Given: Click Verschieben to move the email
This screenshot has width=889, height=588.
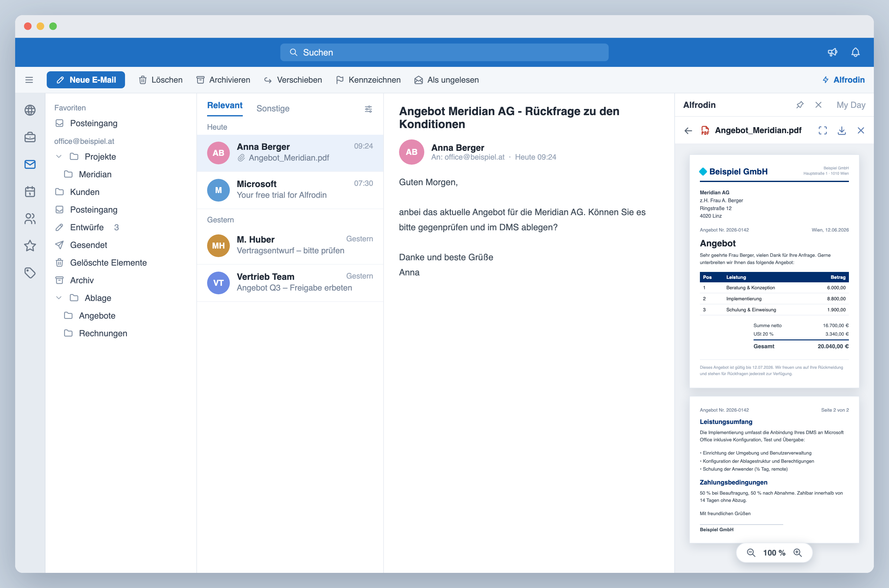Looking at the screenshot, I should point(293,80).
